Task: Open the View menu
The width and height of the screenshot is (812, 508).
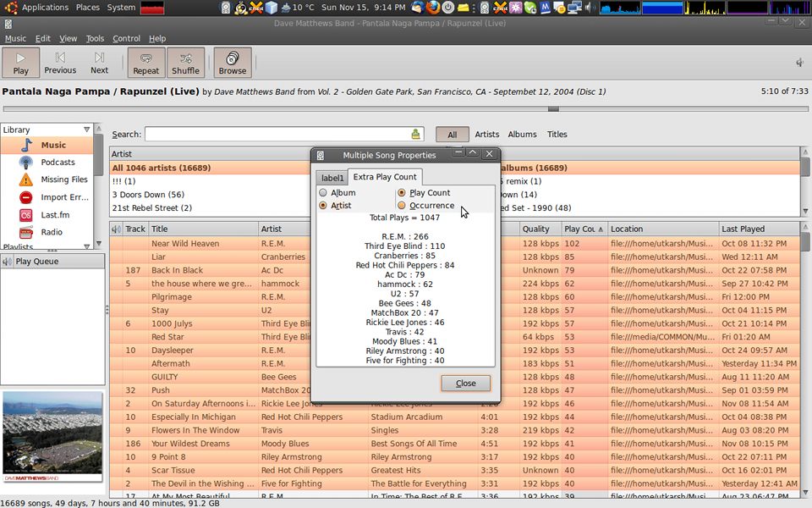Action: (x=68, y=38)
